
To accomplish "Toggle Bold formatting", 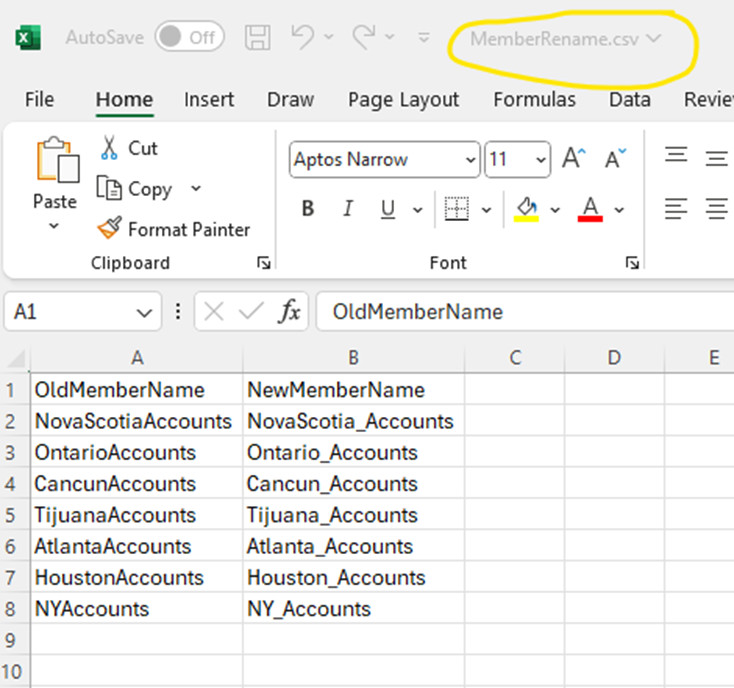I will coord(308,209).
